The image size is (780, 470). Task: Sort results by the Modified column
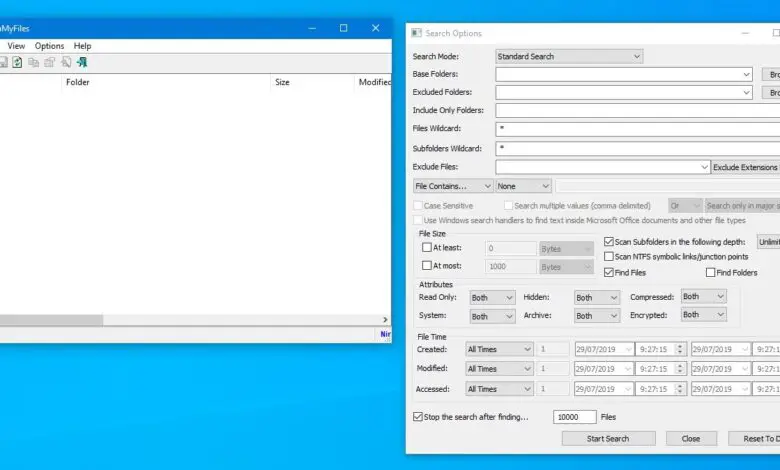pos(374,82)
